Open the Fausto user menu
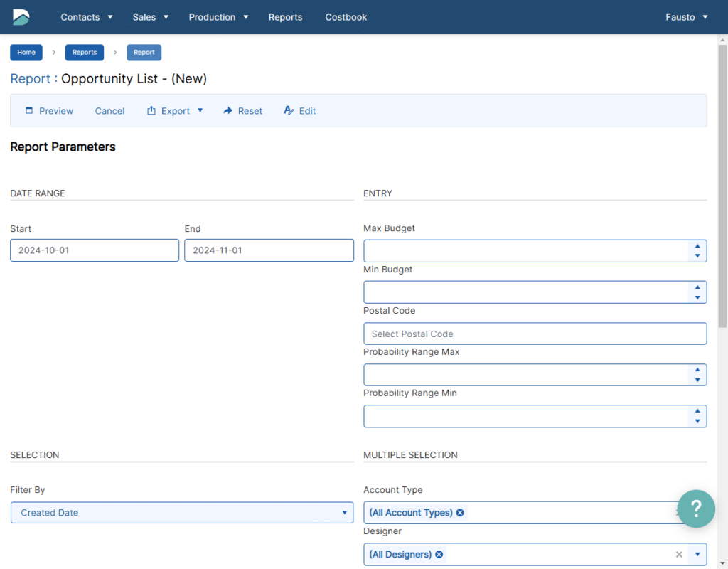 [x=686, y=17]
